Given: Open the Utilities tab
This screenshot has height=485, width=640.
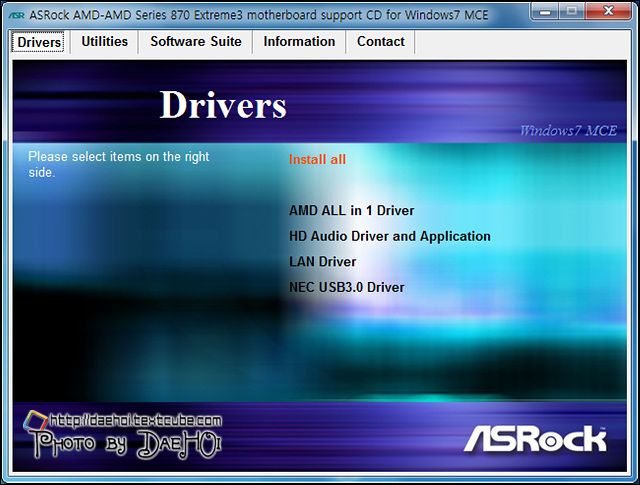Looking at the screenshot, I should pos(104,42).
